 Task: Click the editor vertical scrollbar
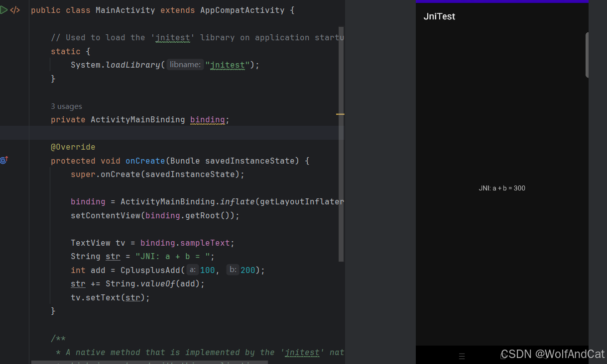[341, 144]
